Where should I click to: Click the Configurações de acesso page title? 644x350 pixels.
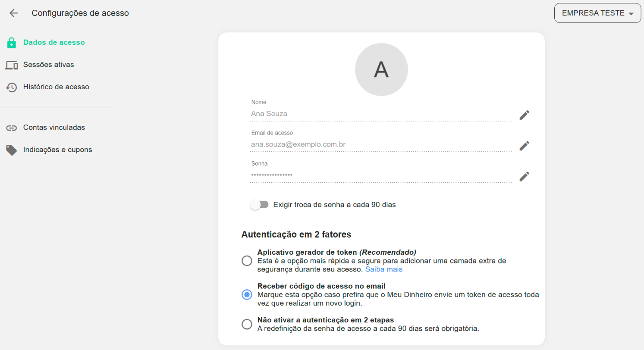tap(80, 13)
